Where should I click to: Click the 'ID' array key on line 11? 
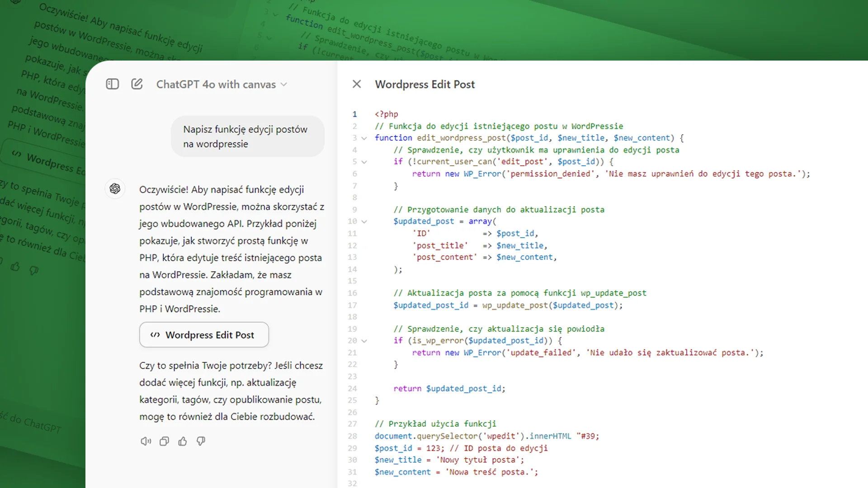pos(421,234)
